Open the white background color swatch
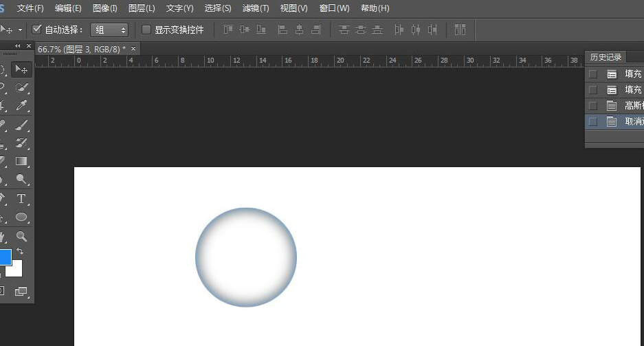Image resolution: width=644 pixels, height=346 pixels. tap(16, 271)
